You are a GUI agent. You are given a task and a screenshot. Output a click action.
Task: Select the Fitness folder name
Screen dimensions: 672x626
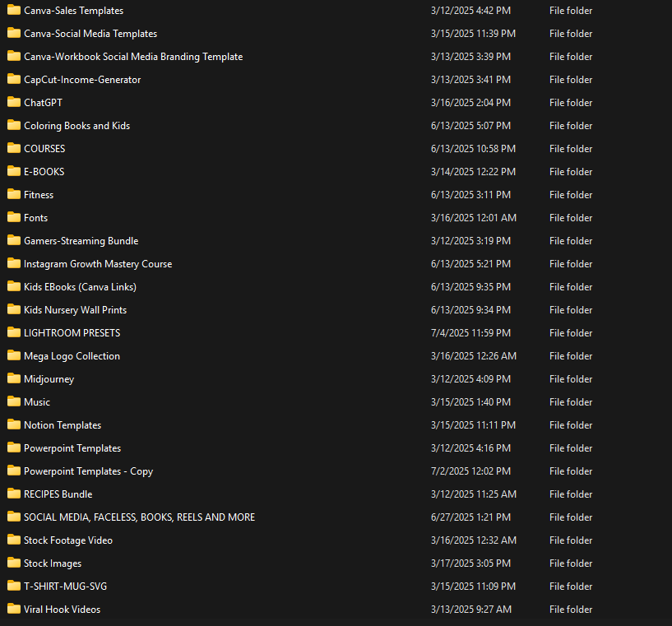tap(39, 195)
